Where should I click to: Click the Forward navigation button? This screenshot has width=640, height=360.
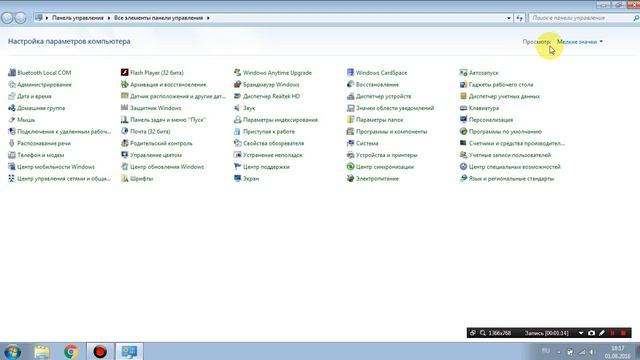(20, 18)
